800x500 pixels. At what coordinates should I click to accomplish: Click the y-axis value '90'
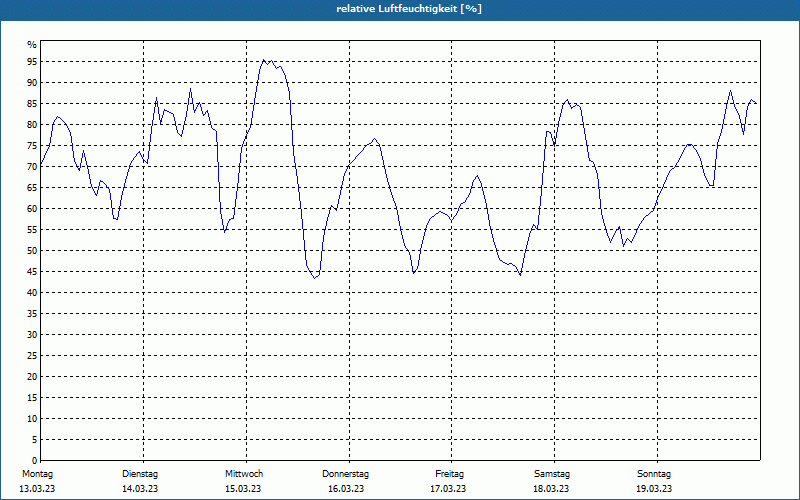click(32, 83)
